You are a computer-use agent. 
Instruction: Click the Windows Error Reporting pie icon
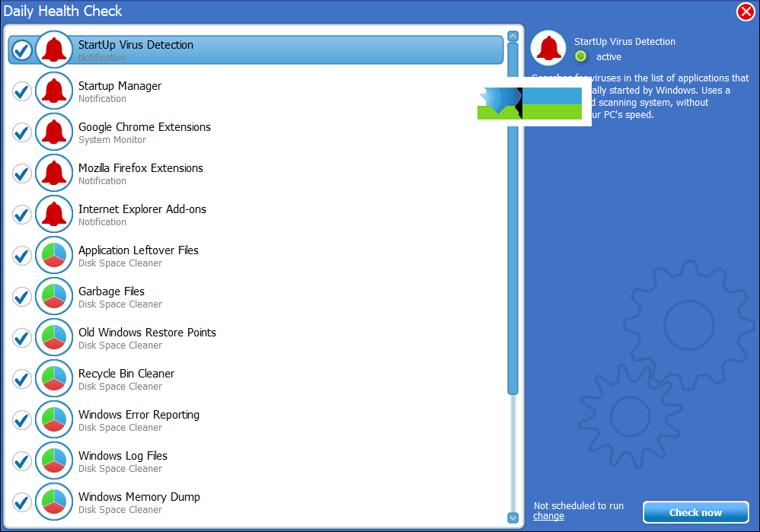point(54,420)
